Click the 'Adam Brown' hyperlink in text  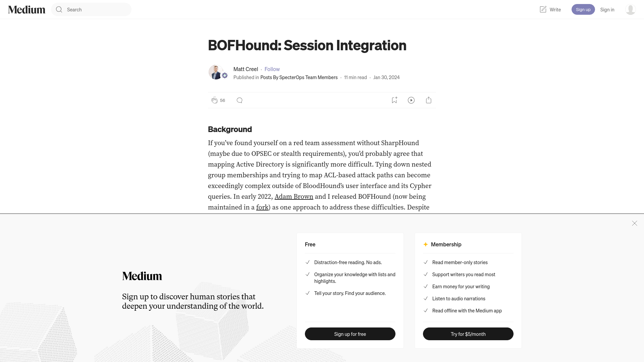pyautogui.click(x=294, y=197)
